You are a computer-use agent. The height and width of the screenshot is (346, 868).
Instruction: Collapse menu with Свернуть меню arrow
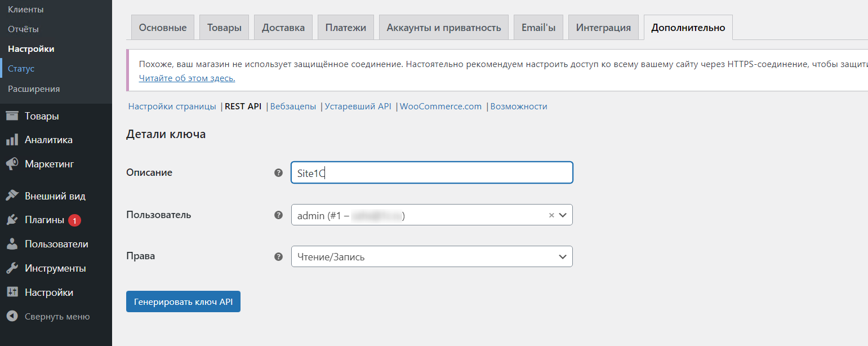[12, 316]
